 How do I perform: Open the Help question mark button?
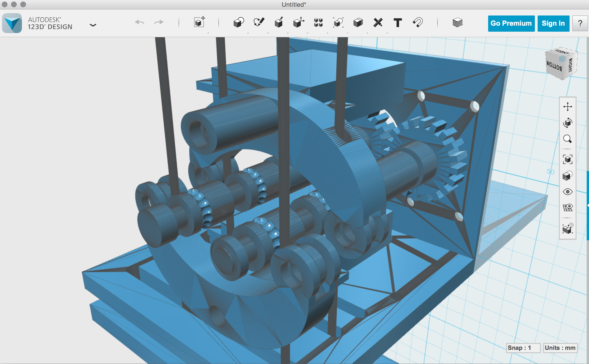coord(580,23)
